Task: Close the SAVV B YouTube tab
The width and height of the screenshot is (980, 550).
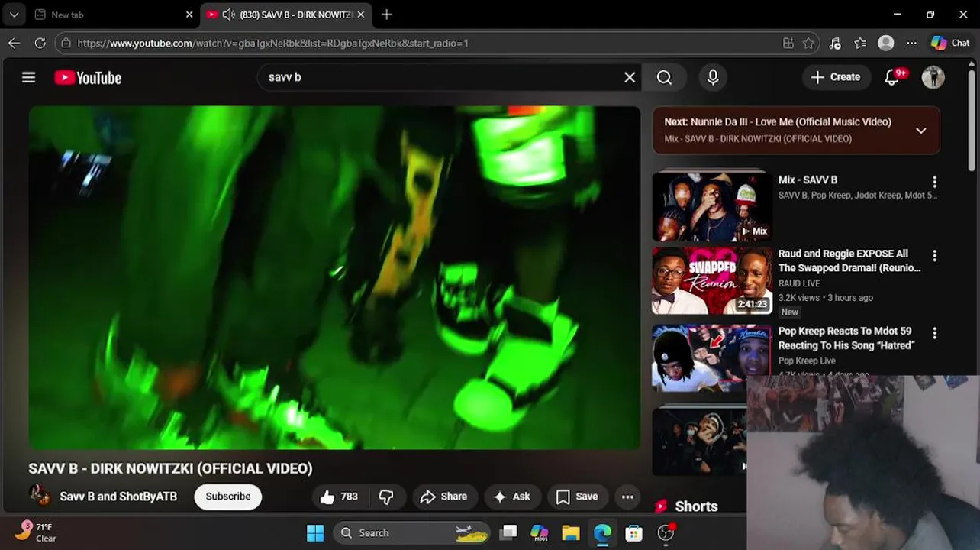Action: [x=360, y=15]
